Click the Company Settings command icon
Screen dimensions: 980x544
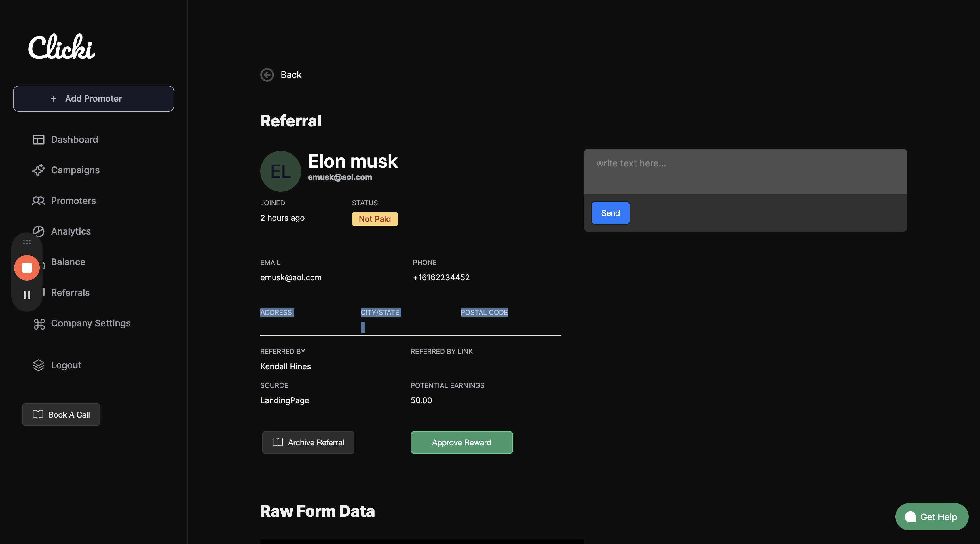coord(39,324)
